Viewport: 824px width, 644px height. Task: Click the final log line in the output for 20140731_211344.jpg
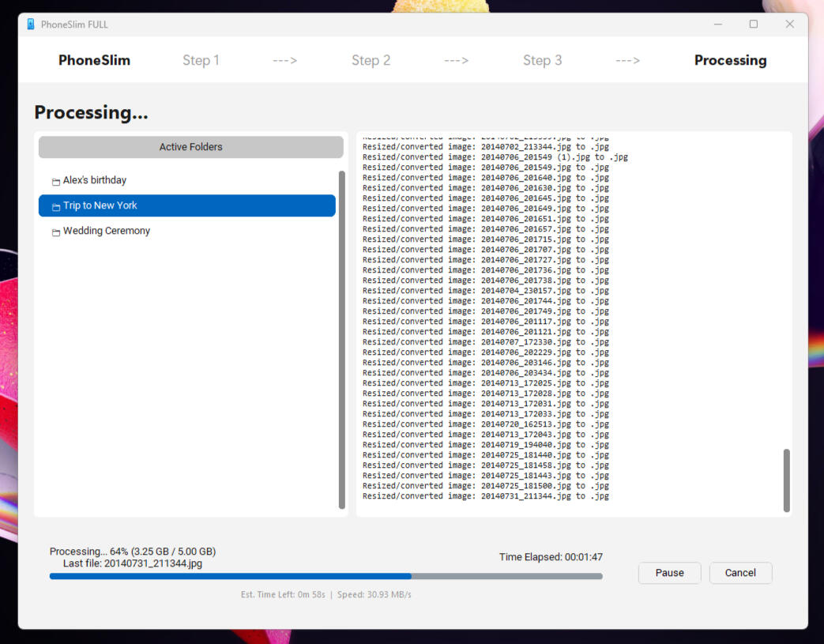tap(486, 496)
